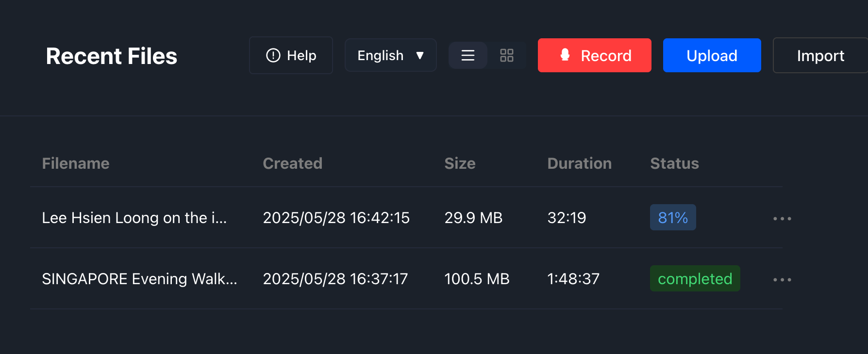Click the completed status badge

695,278
